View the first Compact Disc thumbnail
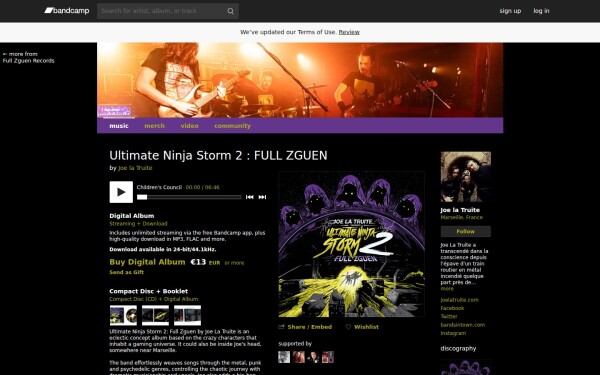Image resolution: width=600 pixels, height=375 pixels. [x=123, y=315]
